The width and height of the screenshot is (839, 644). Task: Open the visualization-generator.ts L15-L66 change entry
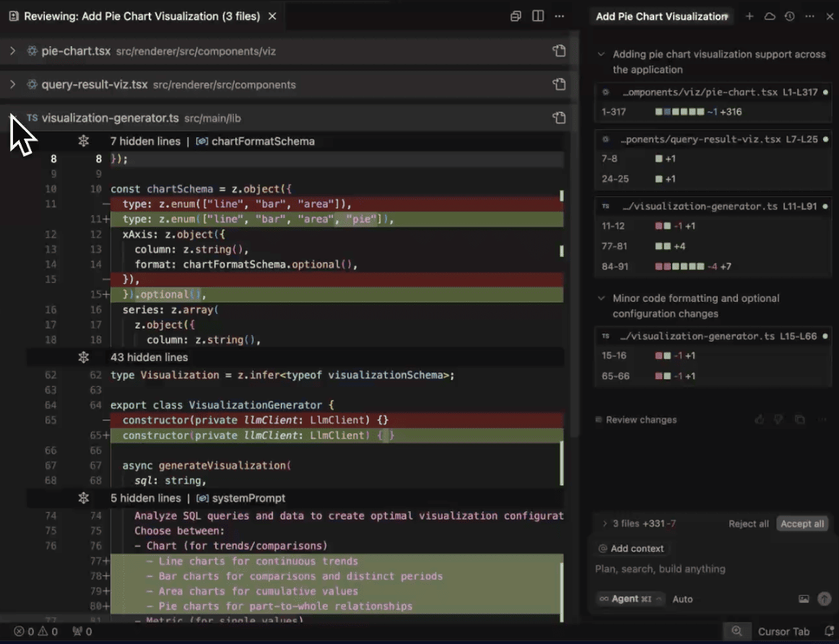point(714,336)
